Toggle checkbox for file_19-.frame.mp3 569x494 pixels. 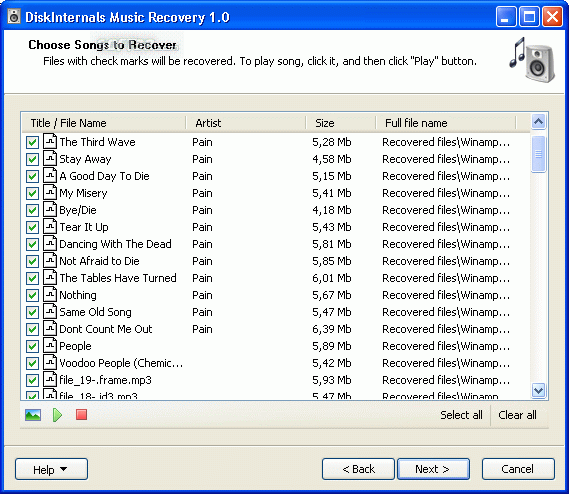coord(32,380)
